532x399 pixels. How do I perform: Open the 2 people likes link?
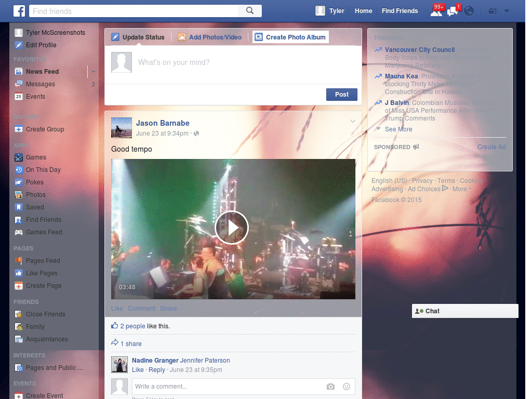132,326
